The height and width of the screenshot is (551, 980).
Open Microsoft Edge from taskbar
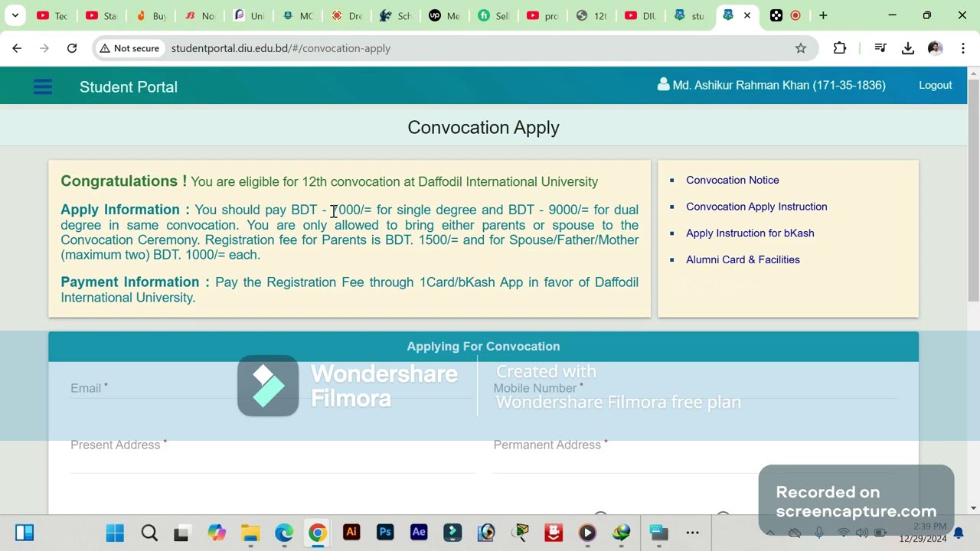point(284,533)
